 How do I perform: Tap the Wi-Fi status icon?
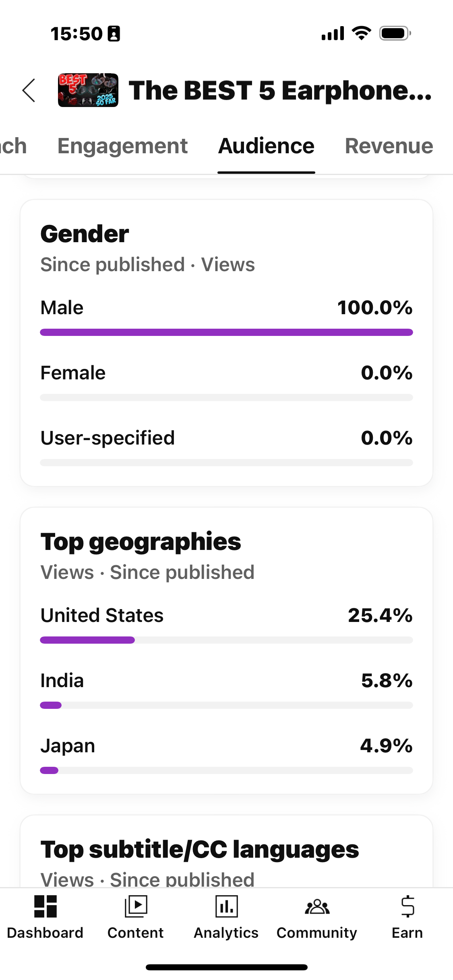pos(362,33)
